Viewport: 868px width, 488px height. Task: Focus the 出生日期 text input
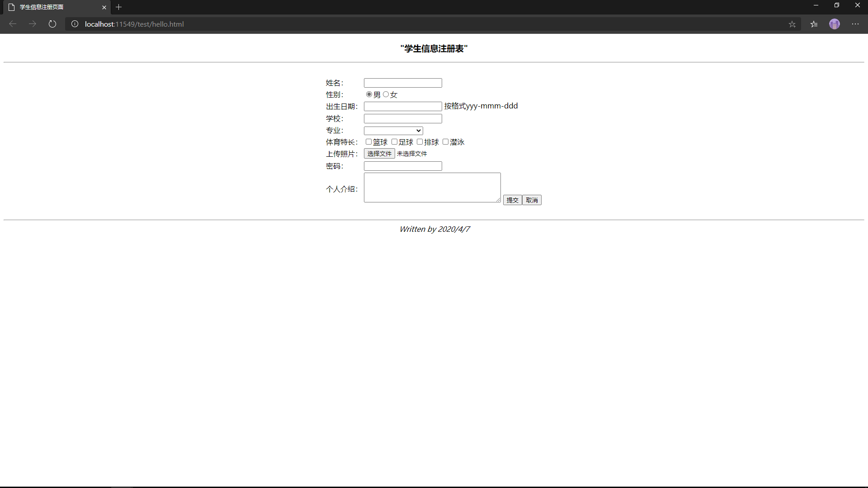[403, 107]
